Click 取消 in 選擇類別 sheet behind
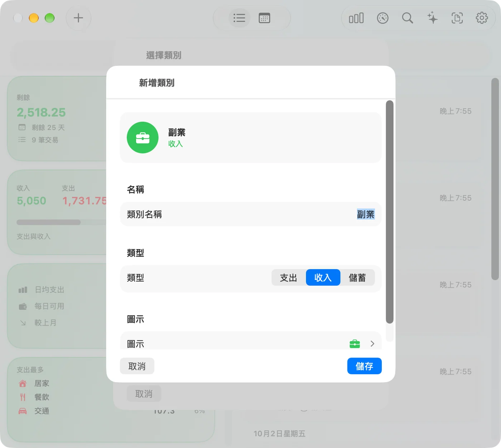The height and width of the screenshot is (448, 501). tap(144, 394)
